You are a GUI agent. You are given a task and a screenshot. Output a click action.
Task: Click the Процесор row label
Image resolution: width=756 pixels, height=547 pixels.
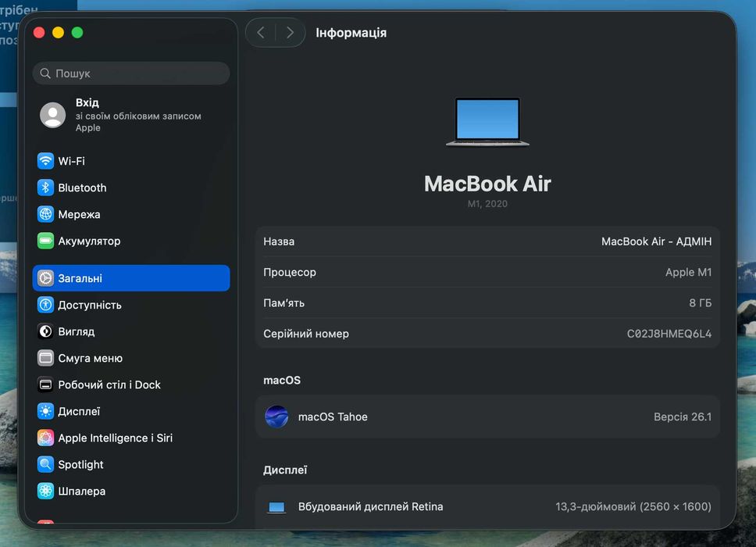tap(289, 272)
